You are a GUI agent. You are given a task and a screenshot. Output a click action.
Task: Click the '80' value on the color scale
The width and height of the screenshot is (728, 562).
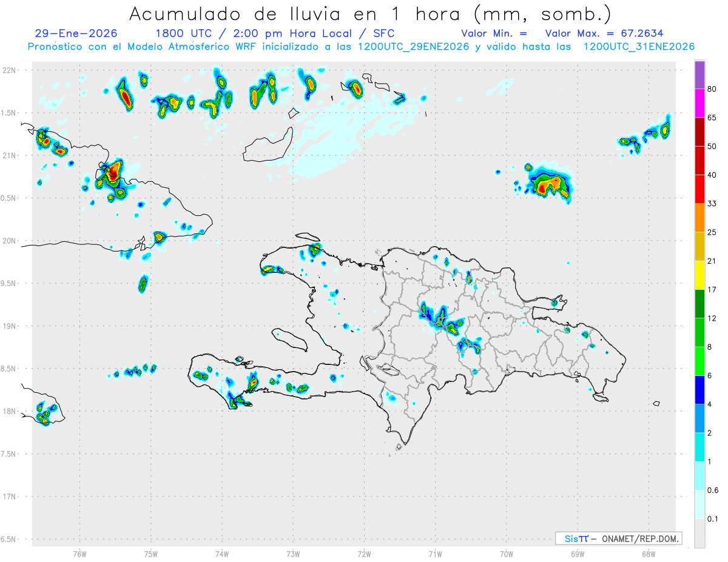(712, 90)
